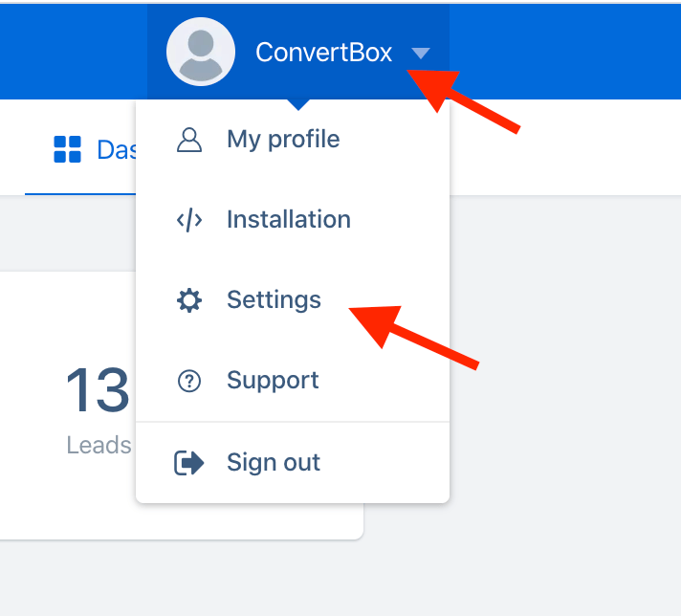Click the gear icon next to Settings
681x616 pixels.
(x=189, y=300)
